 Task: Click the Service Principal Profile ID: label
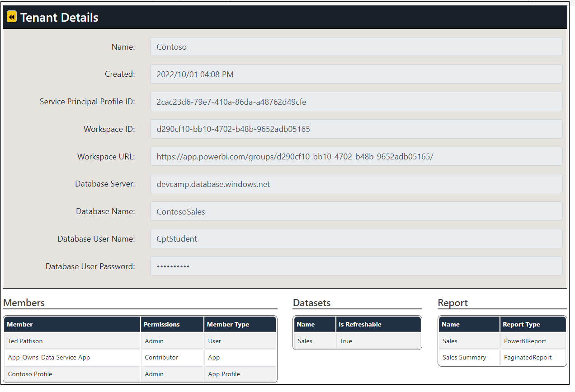pos(87,102)
